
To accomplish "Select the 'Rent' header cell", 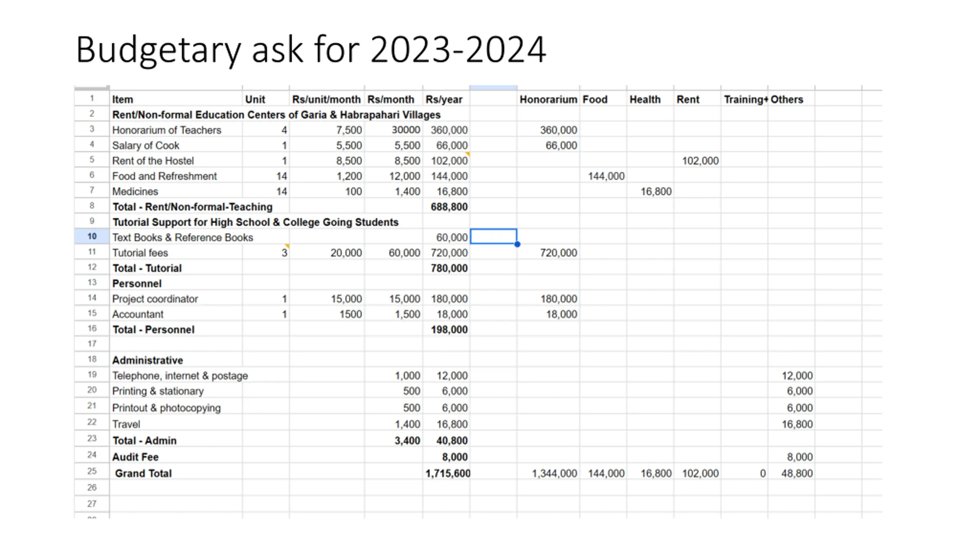I will click(697, 99).
